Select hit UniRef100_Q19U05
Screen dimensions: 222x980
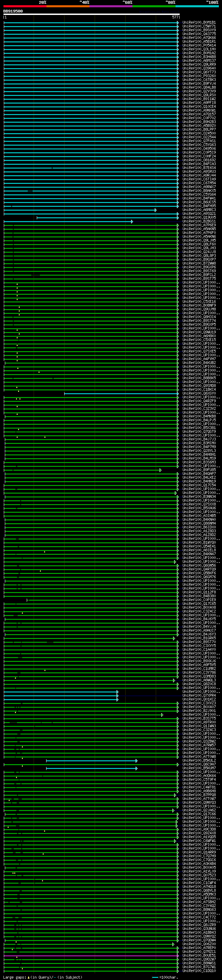click(x=199, y=218)
